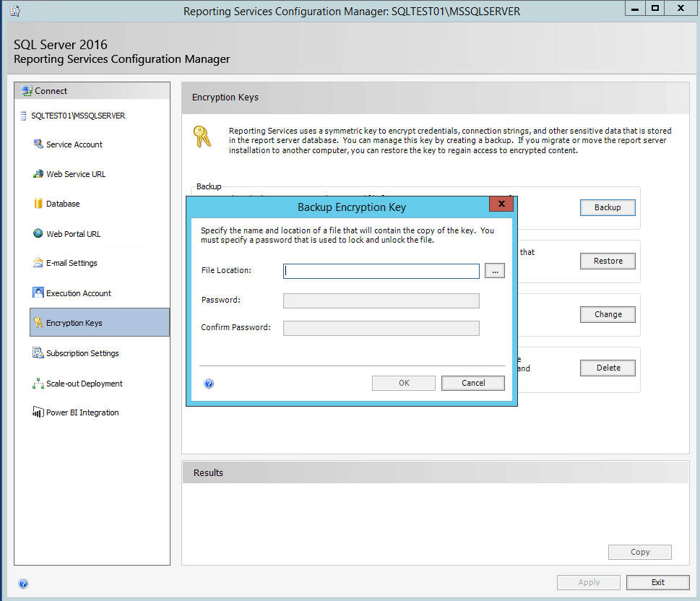Click the Password field
This screenshot has height=601, width=700.
point(381,301)
